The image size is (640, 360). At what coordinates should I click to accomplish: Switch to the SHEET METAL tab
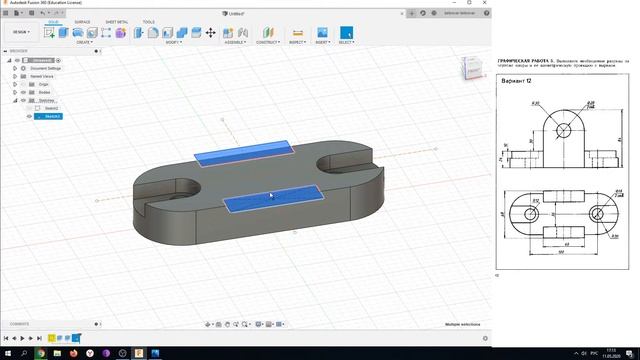tap(117, 22)
